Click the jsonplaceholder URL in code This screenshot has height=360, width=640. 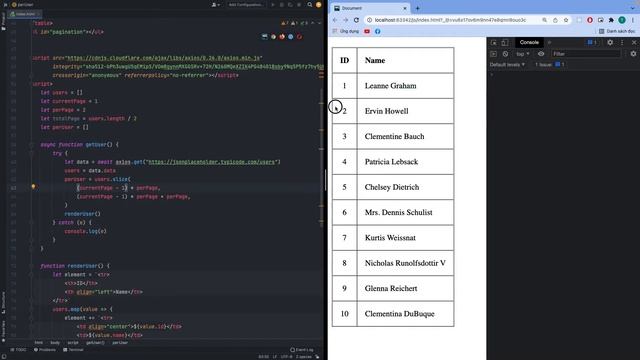tap(211, 162)
